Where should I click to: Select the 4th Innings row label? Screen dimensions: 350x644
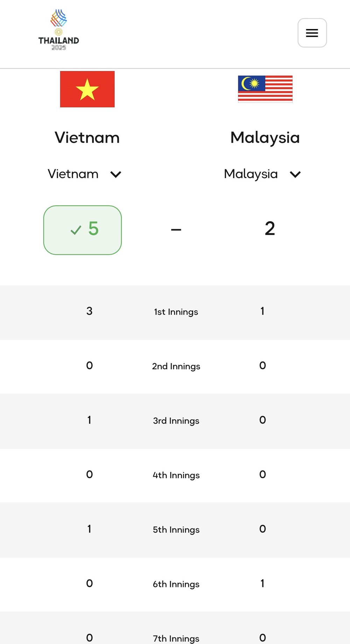pos(176,475)
